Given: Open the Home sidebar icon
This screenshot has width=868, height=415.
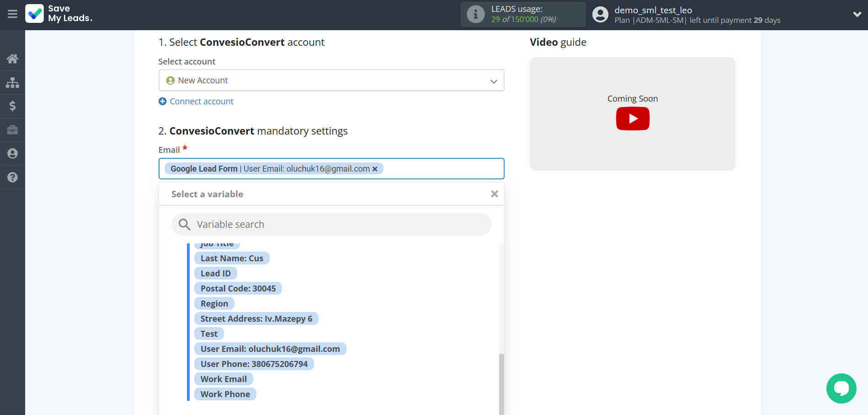Looking at the screenshot, I should 12,59.
